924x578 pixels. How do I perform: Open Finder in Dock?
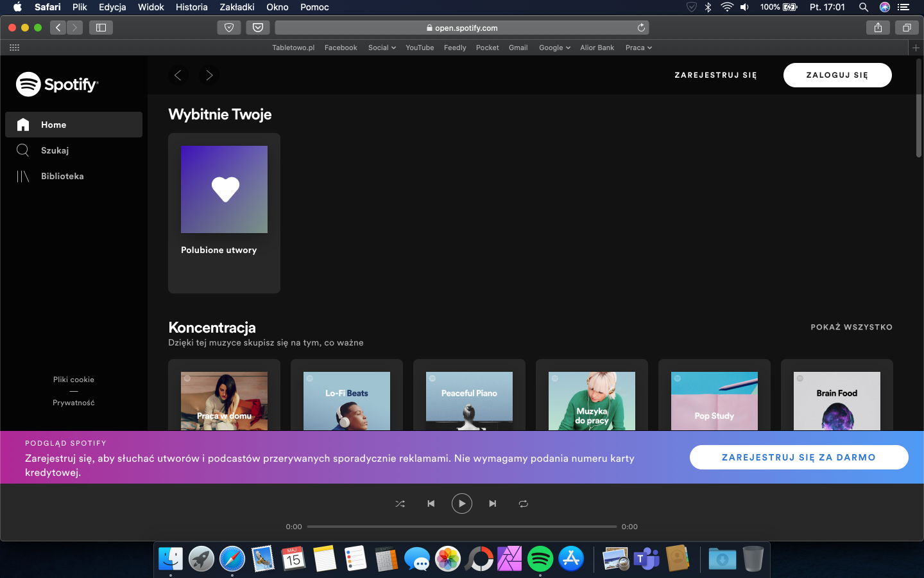point(171,559)
